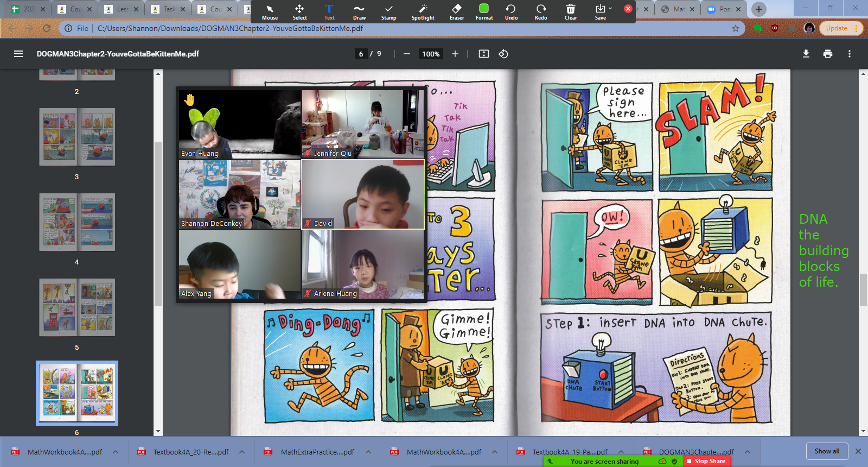868x467 pixels.
Task: Click the 100% zoom level field
Action: 431,54
